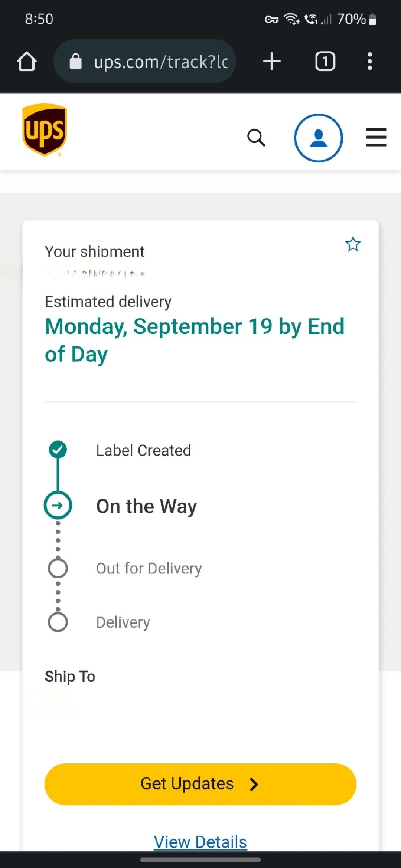Open the user account profile icon
Viewport: 401px width, 868px height.
[319, 138]
